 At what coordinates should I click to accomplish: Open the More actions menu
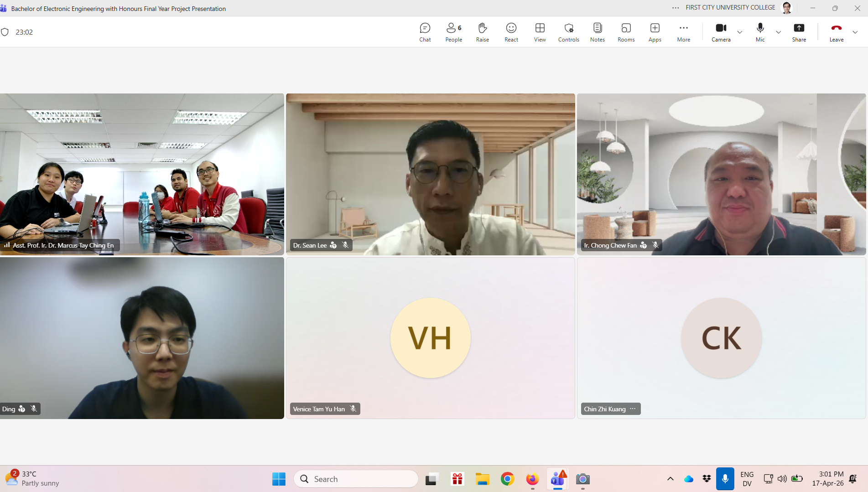[683, 32]
